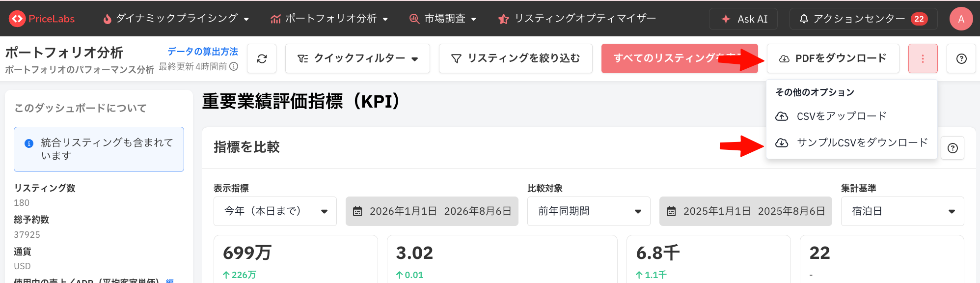Click the refresh data icon button

point(262,58)
